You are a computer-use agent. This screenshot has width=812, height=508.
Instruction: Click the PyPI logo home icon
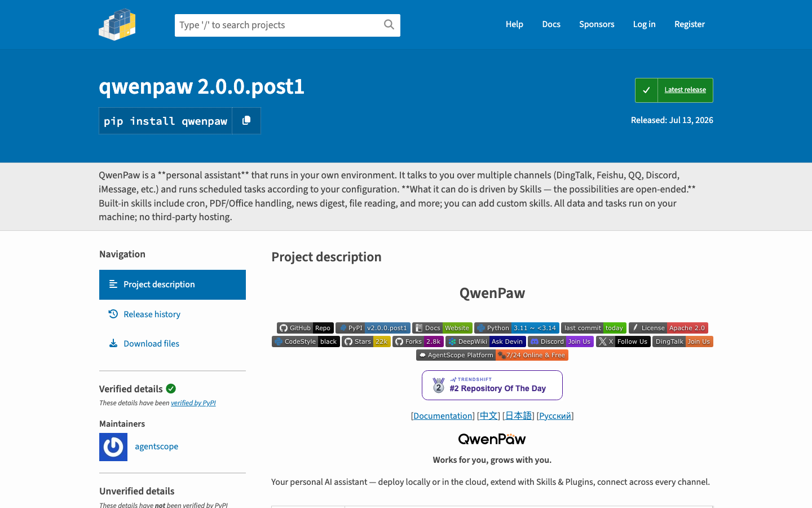point(117,24)
